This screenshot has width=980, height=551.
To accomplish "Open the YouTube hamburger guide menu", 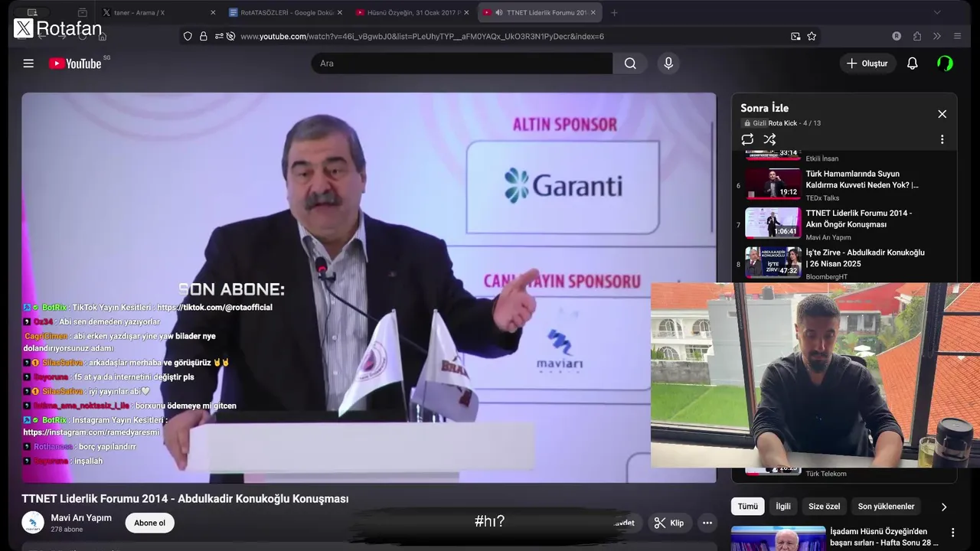I will coord(28,64).
